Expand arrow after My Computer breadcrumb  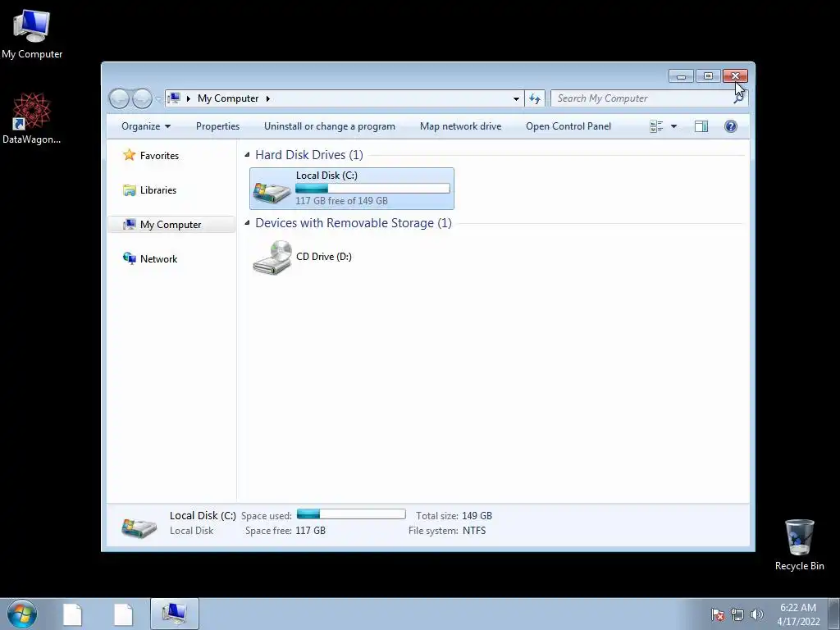[268, 98]
